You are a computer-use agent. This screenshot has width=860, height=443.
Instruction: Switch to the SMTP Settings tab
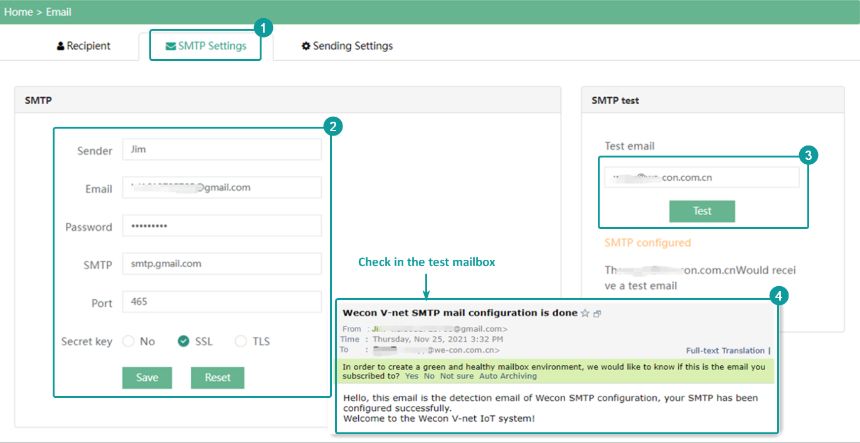point(205,46)
